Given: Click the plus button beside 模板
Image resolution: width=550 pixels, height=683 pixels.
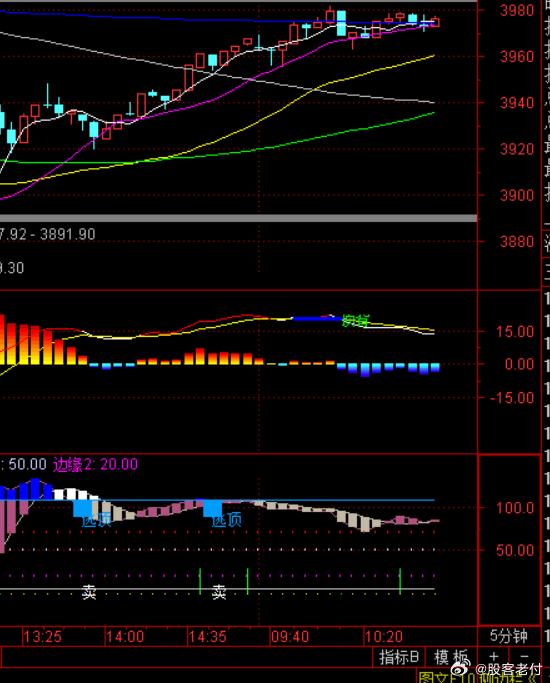Looking at the screenshot, I should (x=493, y=657).
